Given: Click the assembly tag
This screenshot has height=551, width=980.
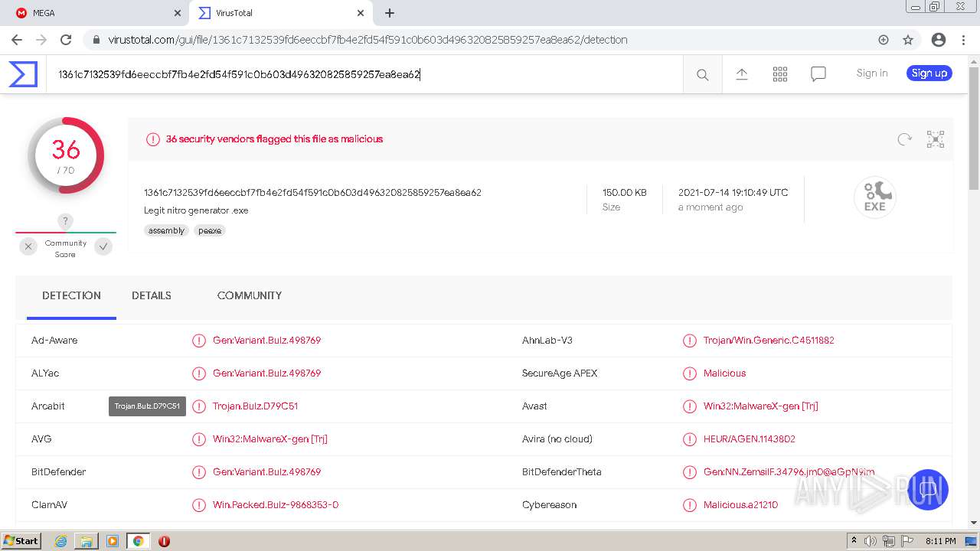Looking at the screenshot, I should pos(166,230).
